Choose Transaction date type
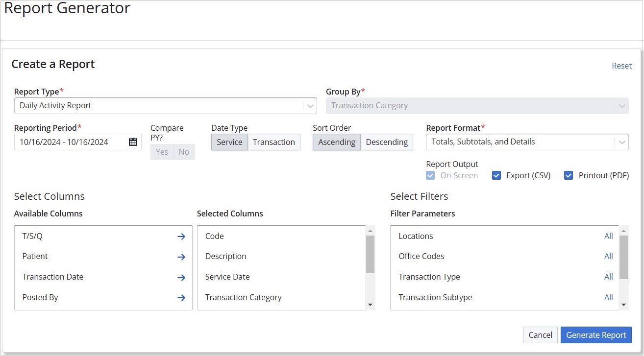 [274, 142]
